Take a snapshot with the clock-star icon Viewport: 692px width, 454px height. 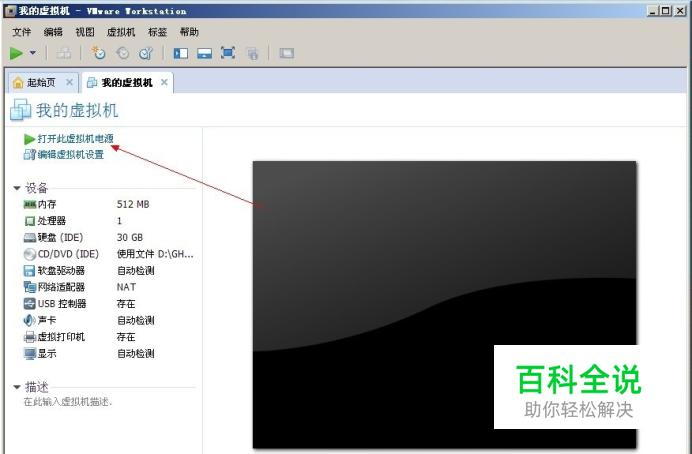(x=98, y=53)
